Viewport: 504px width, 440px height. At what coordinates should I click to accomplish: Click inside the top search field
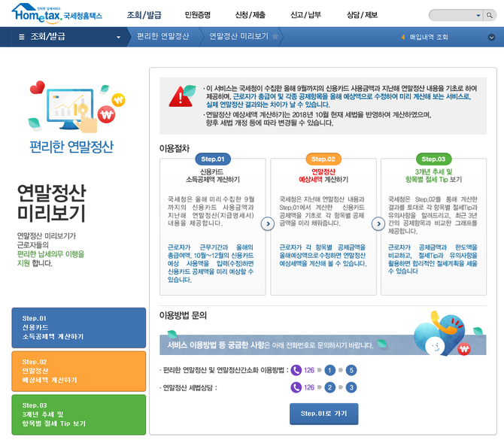tap(450, 15)
